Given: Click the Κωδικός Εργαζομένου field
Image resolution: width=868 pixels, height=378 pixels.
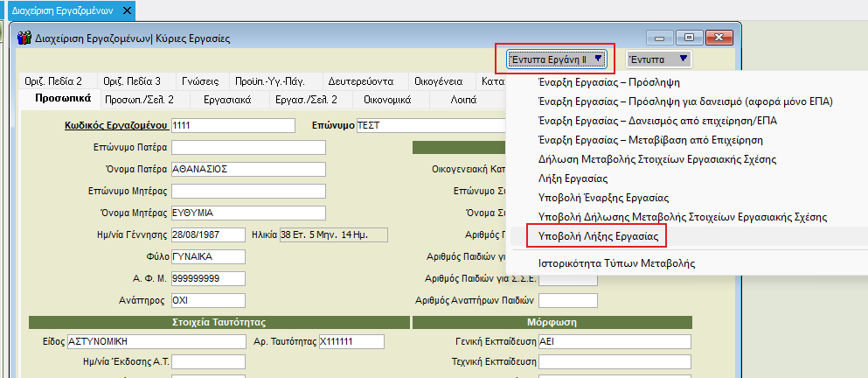Looking at the screenshot, I should (233, 126).
